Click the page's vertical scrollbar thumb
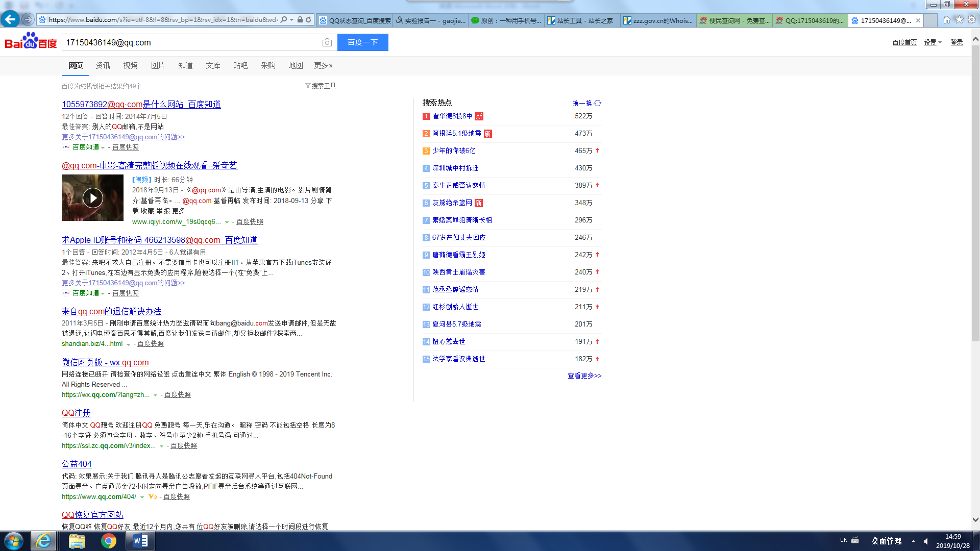The height and width of the screenshot is (551, 980). pyautogui.click(x=975, y=194)
